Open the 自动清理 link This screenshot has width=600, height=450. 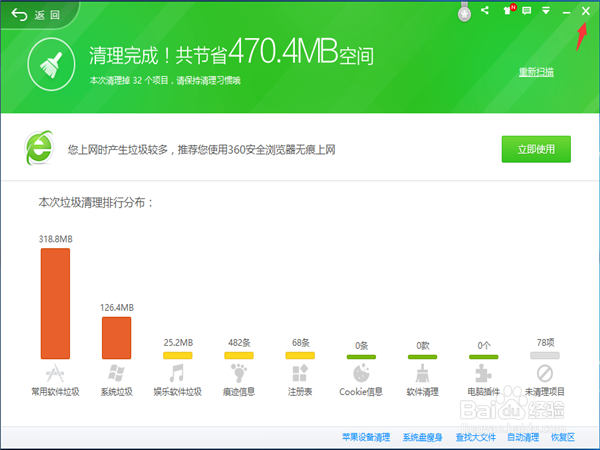point(523,437)
